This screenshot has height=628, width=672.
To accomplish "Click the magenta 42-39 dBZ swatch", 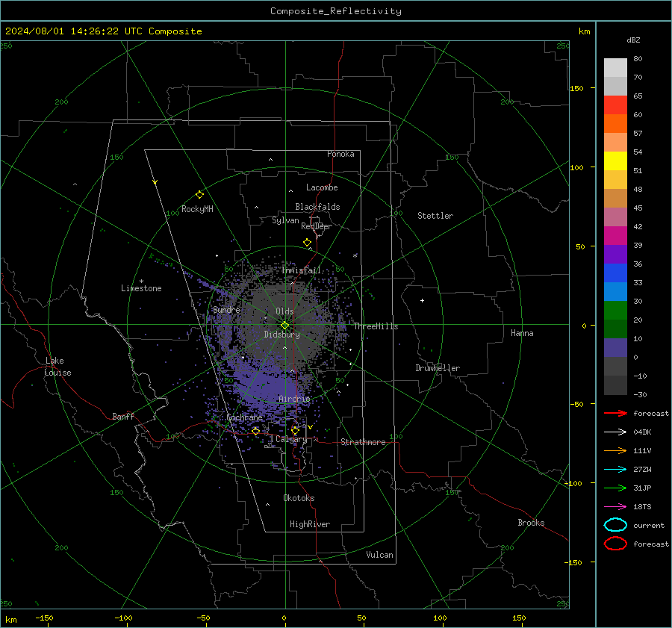I will [x=615, y=236].
